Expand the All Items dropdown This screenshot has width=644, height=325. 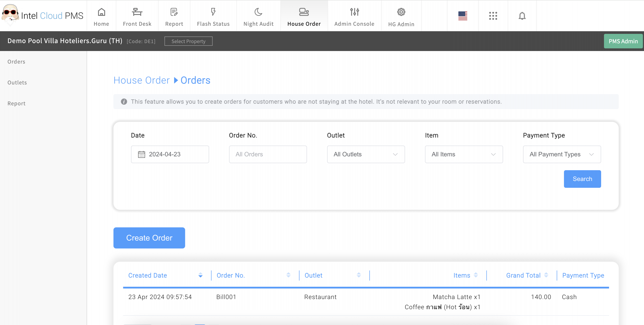coord(464,154)
